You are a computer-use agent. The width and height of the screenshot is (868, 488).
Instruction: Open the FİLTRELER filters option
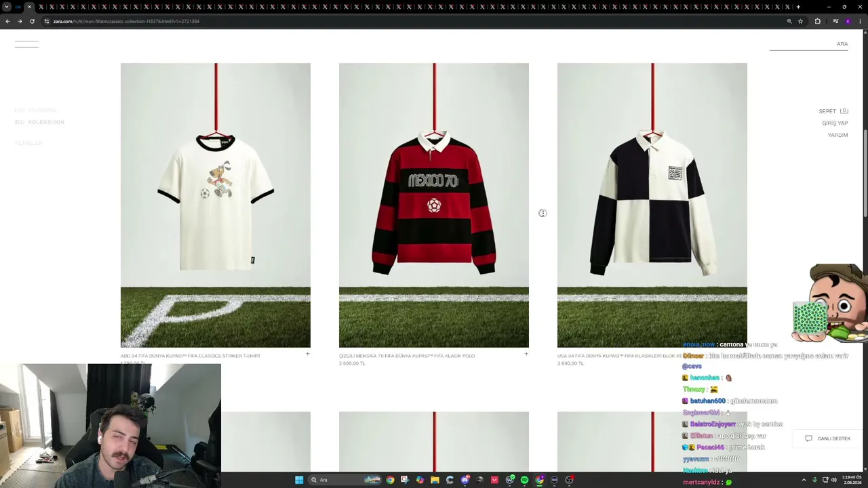tap(28, 143)
